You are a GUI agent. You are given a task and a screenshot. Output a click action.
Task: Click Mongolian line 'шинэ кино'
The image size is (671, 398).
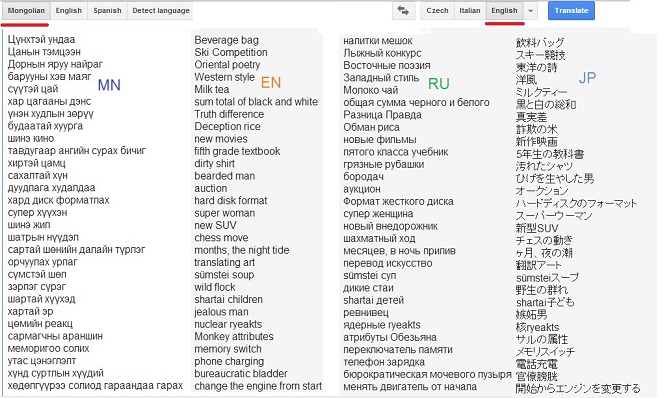click(x=31, y=139)
